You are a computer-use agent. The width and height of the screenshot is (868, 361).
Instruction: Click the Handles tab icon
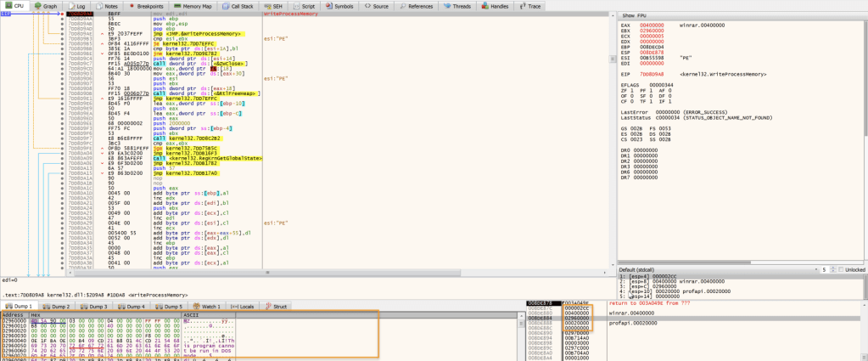pyautogui.click(x=484, y=6)
